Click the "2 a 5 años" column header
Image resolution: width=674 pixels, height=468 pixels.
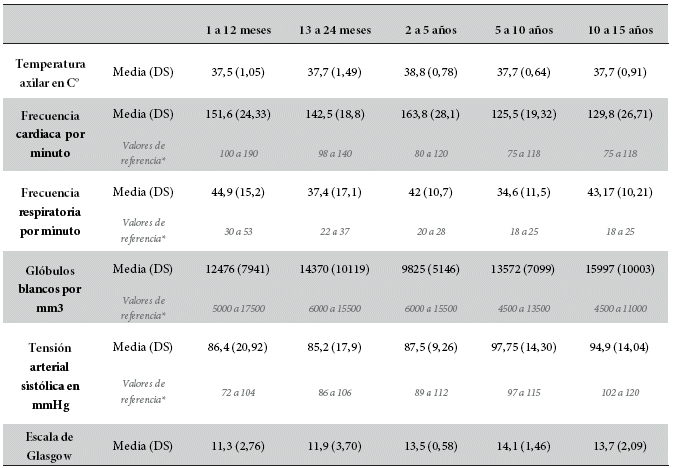click(430, 30)
